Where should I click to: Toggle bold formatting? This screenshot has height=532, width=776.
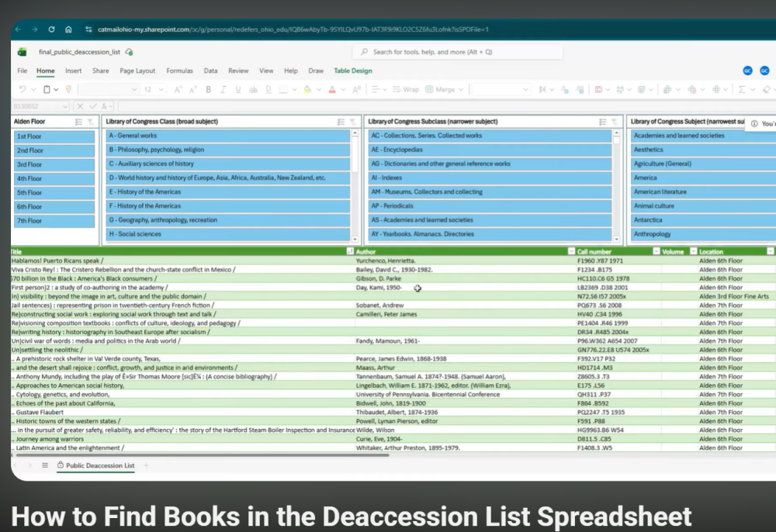click(209, 88)
